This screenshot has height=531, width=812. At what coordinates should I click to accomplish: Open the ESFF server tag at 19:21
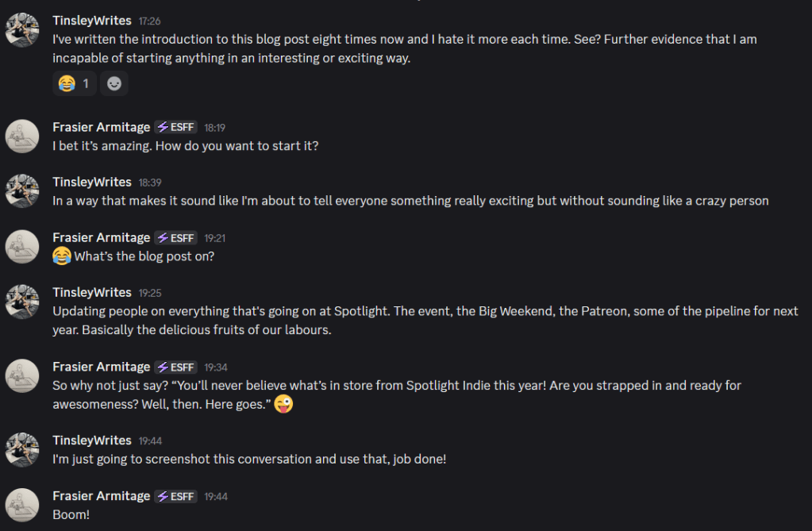coord(175,237)
